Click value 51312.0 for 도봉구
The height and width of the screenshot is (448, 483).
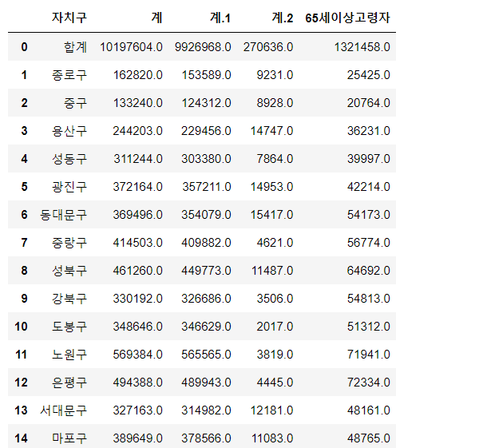pos(369,327)
